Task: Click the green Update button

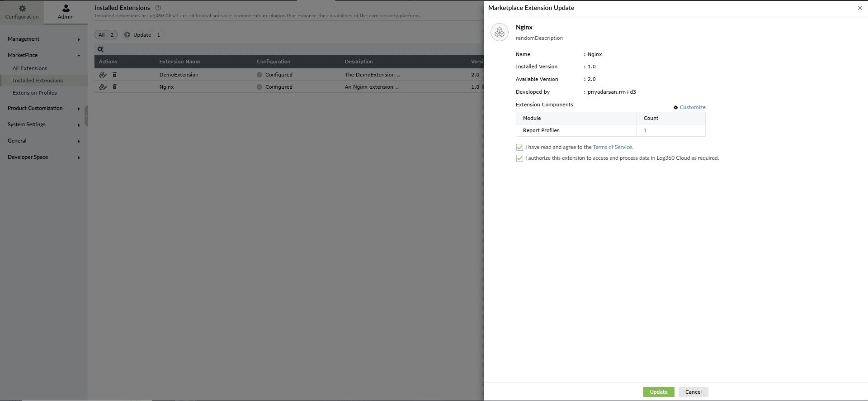Action: click(659, 392)
